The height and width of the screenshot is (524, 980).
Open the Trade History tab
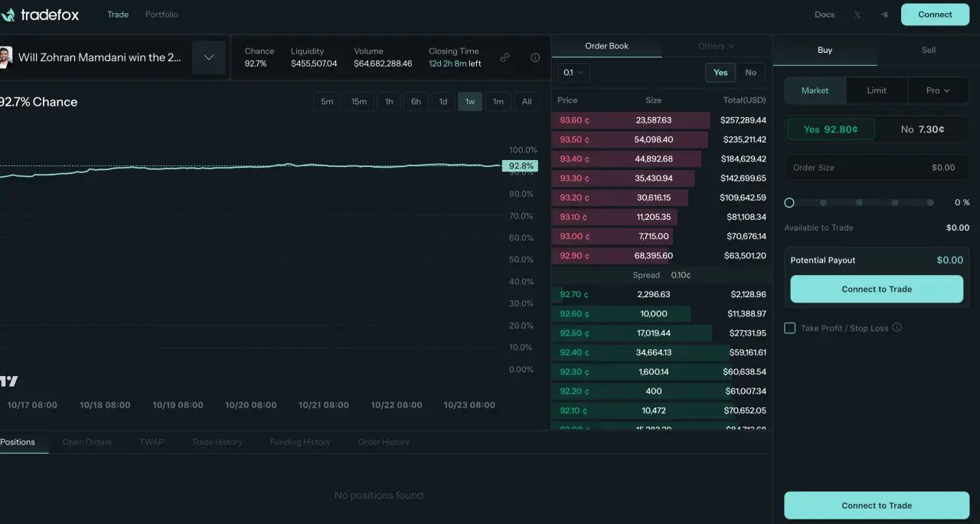pos(217,442)
